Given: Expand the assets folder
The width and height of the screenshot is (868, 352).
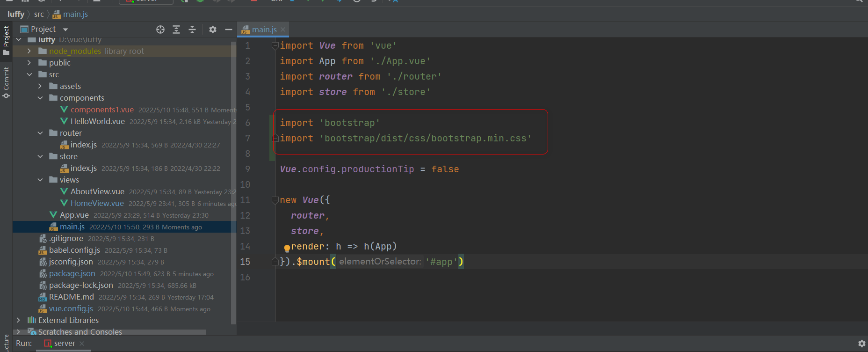Looking at the screenshot, I should tap(40, 86).
